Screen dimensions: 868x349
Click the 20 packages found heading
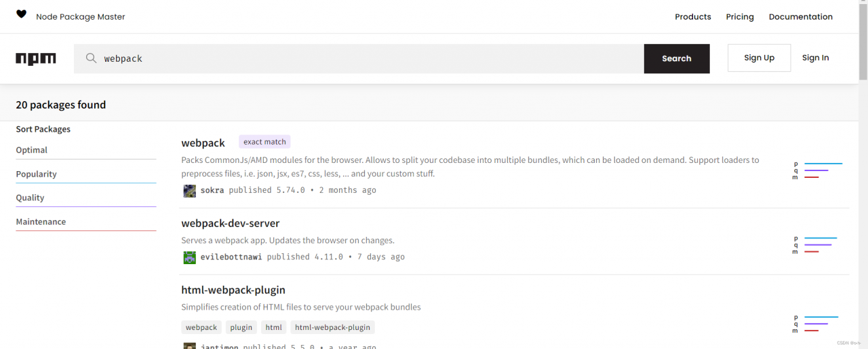pyautogui.click(x=61, y=105)
